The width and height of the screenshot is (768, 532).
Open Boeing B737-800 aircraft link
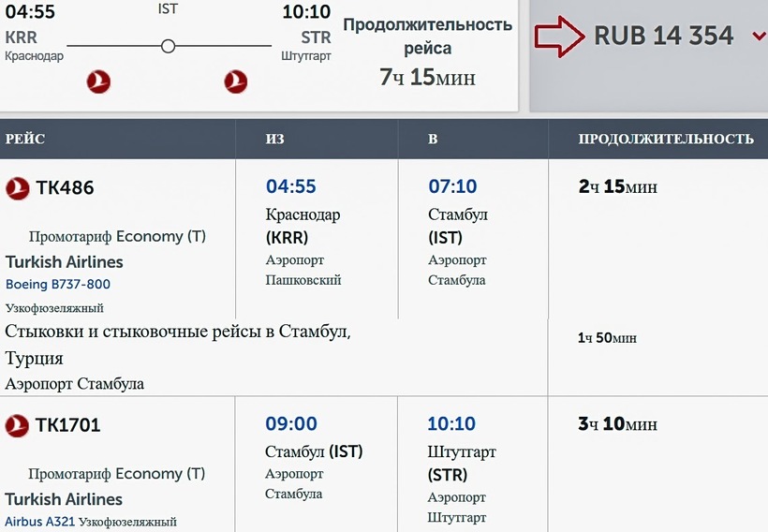58,284
